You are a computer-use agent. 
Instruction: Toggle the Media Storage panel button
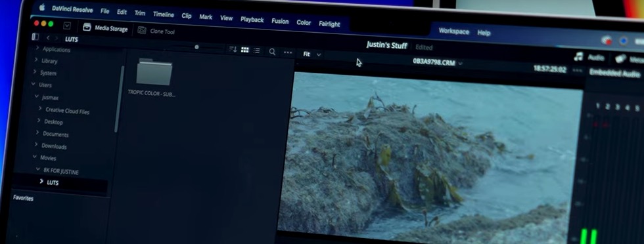click(x=105, y=28)
